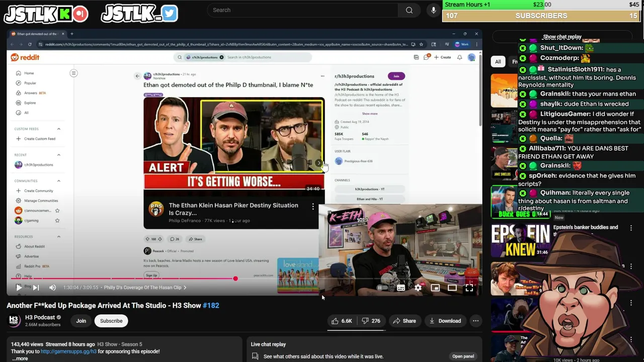644x362 pixels.
Task: Share the H3 Show video
Action: pos(405,321)
